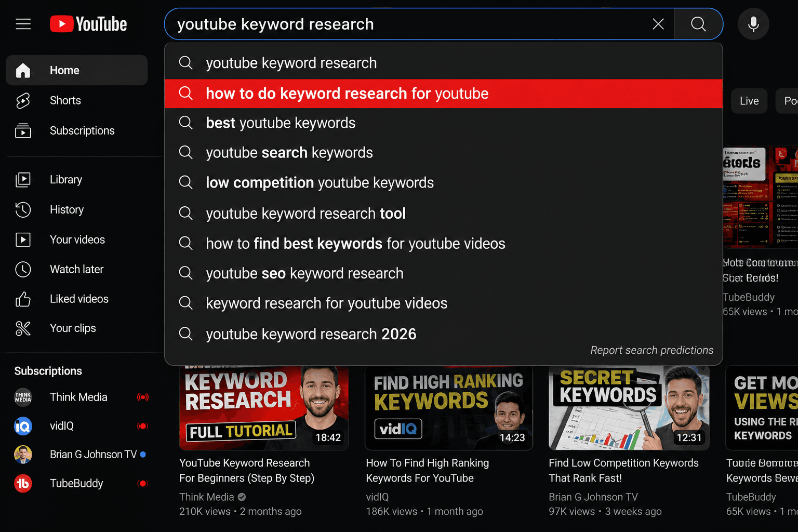The image size is (798, 532).
Task: Select 'youtube seo keyword research' suggestion
Action: [444, 273]
